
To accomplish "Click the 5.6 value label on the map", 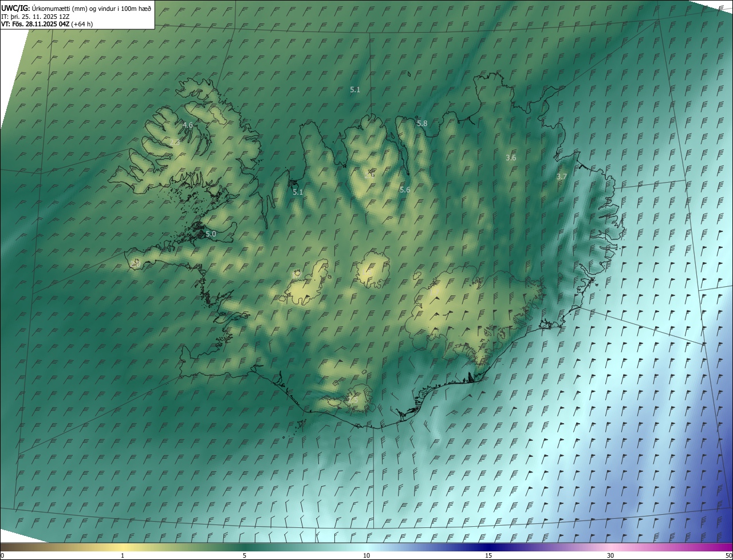I will (x=405, y=190).
